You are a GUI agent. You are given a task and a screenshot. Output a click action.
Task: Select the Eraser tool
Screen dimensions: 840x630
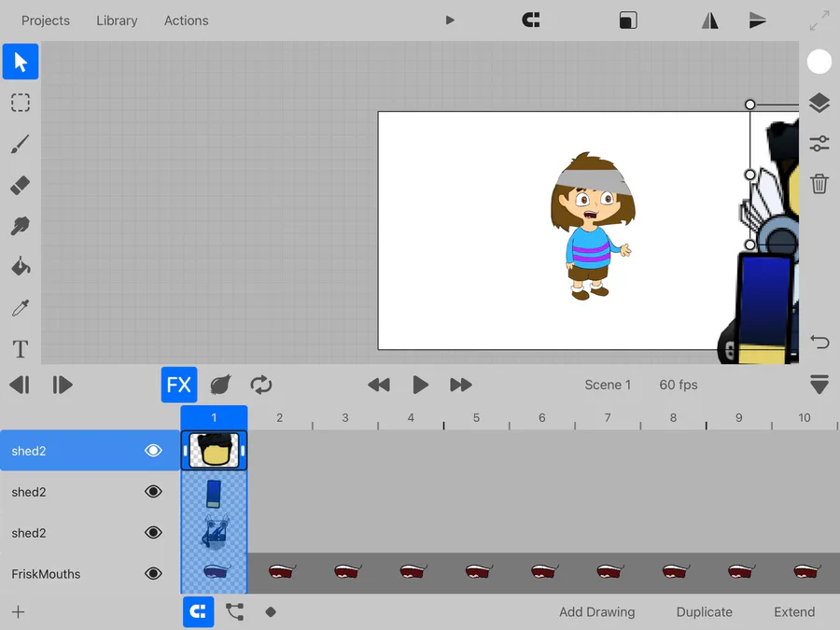[21, 186]
